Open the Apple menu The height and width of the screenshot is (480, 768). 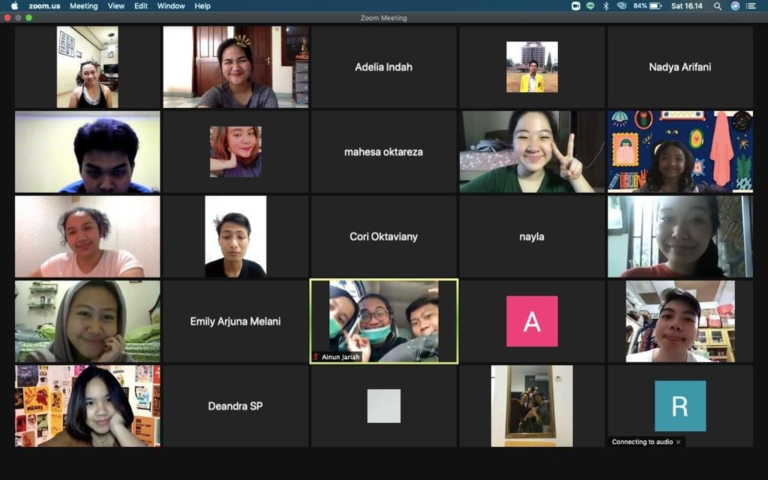[x=14, y=6]
